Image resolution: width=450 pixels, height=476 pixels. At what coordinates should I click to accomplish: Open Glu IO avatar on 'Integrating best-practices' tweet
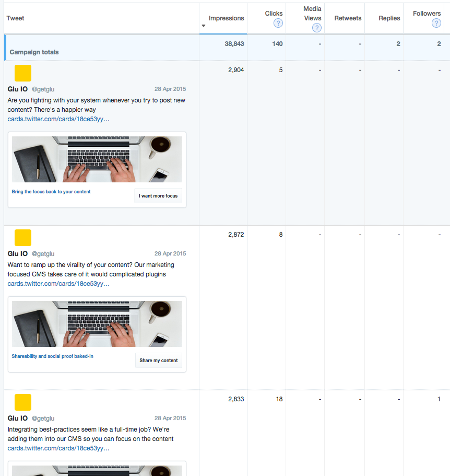(x=23, y=402)
